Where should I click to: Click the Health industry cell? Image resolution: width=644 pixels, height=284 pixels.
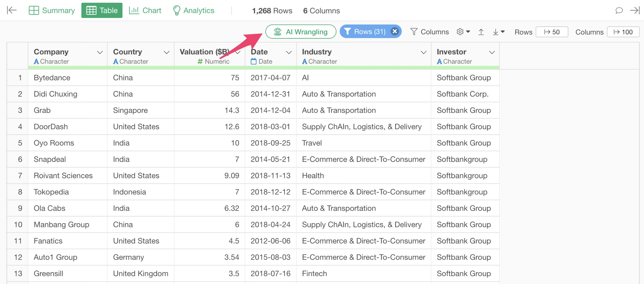[x=364, y=176]
